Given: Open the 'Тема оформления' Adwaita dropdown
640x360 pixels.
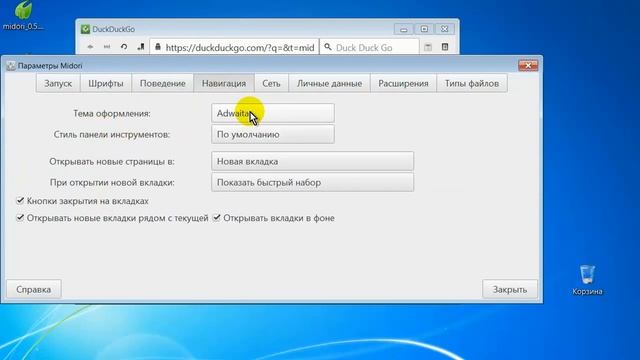Looking at the screenshot, I should pos(273,113).
